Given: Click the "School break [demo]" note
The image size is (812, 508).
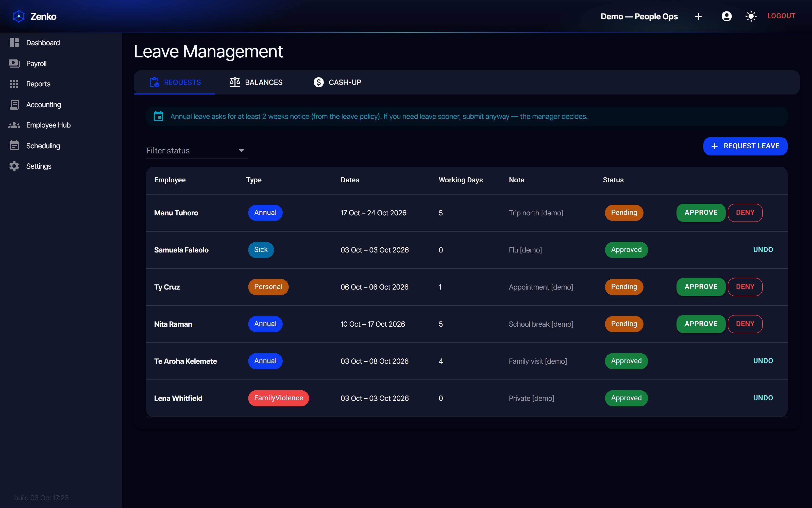Looking at the screenshot, I should pyautogui.click(x=541, y=324).
